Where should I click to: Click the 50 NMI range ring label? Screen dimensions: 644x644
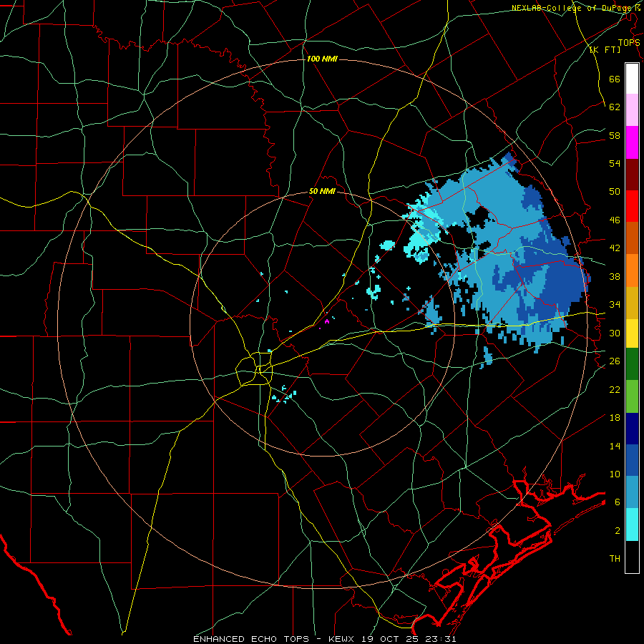click(x=322, y=191)
